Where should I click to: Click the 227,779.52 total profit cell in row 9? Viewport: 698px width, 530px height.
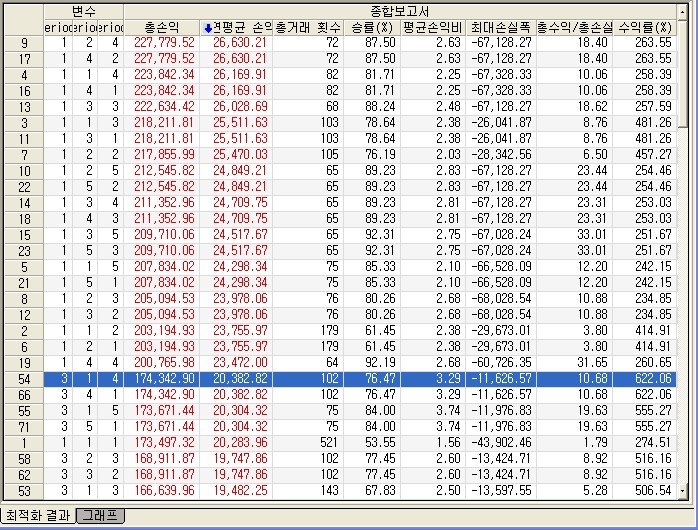point(161,43)
